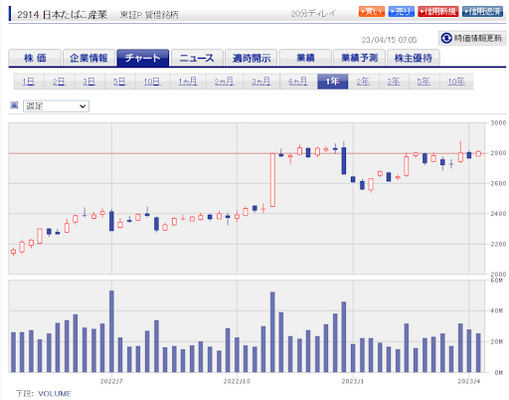Switch to the 業績予測 tab

pyautogui.click(x=359, y=58)
